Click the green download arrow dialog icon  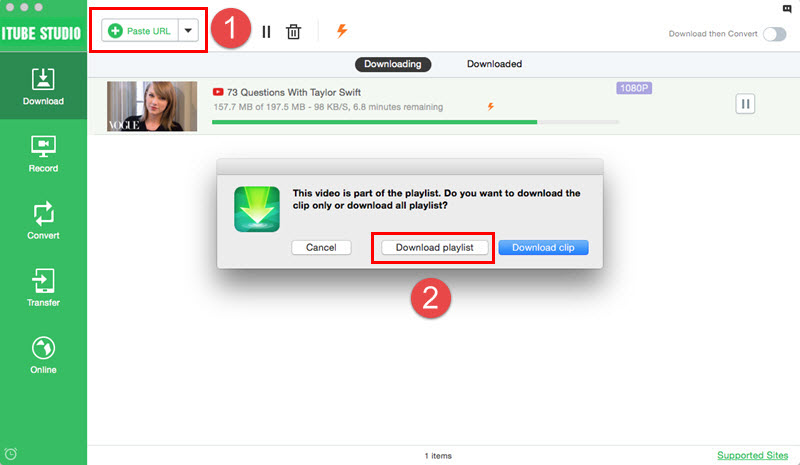[x=257, y=209]
